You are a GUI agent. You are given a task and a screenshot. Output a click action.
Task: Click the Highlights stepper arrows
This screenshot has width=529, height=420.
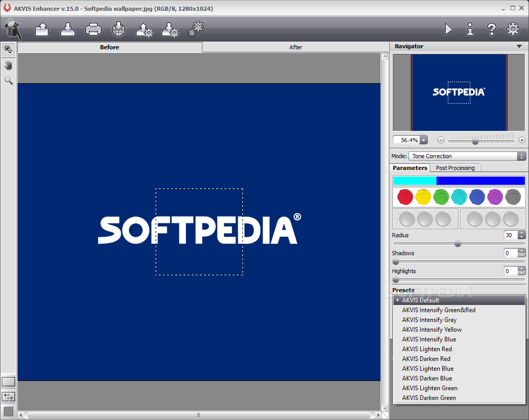pos(522,271)
